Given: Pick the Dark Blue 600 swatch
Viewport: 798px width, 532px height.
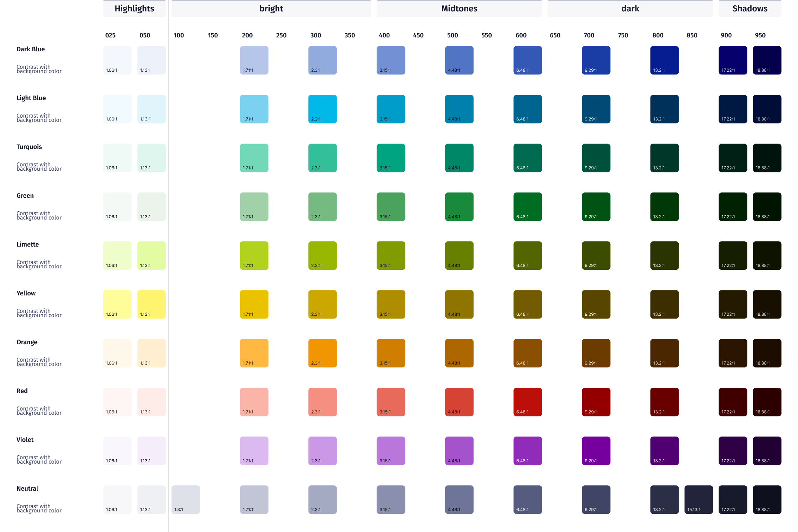Looking at the screenshot, I should (527, 60).
